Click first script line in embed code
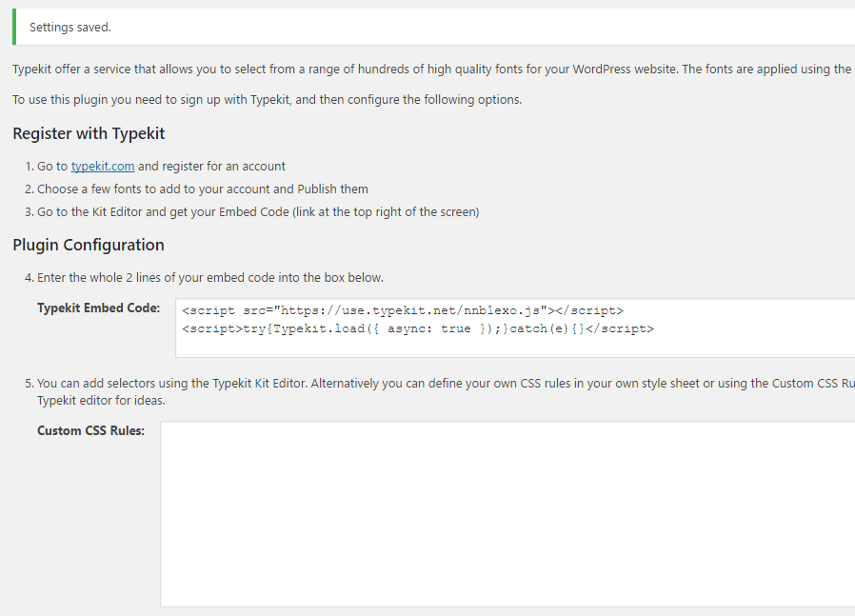This screenshot has width=855, height=616. pos(403,310)
